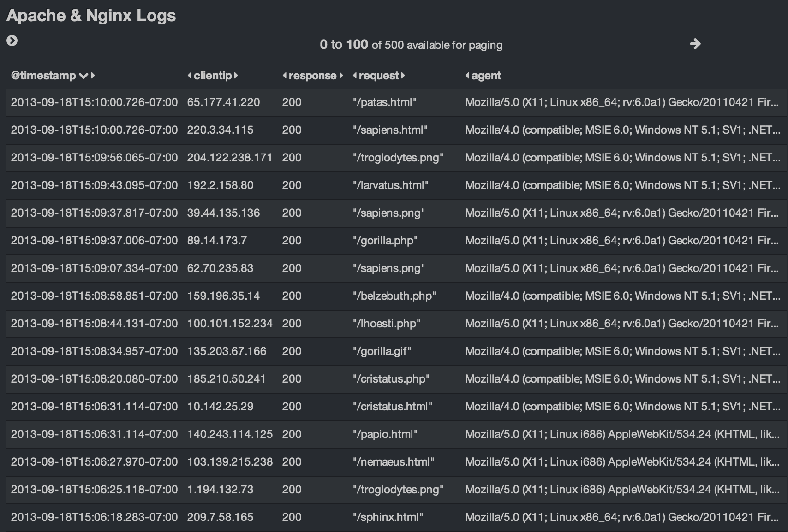Select client IP 65.177.41.220

point(223,102)
